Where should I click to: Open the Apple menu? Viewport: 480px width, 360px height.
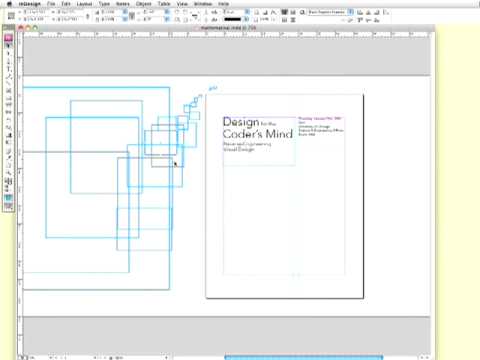(9, 4)
